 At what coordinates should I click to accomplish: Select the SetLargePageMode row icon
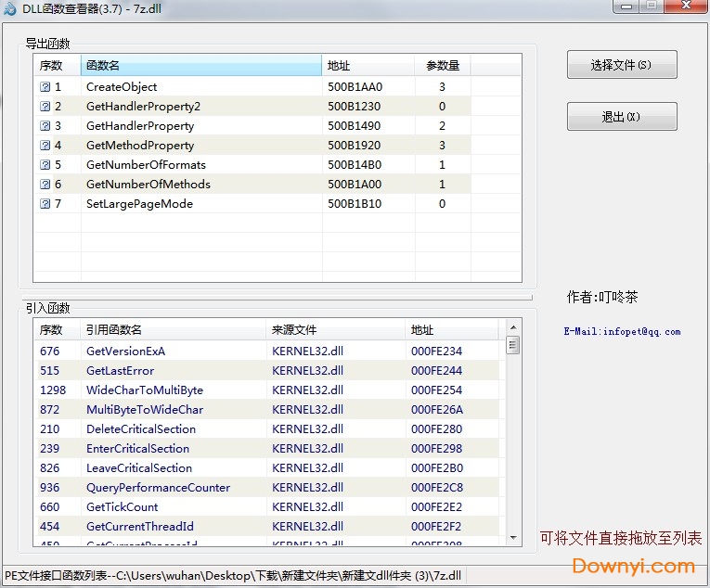[45, 204]
